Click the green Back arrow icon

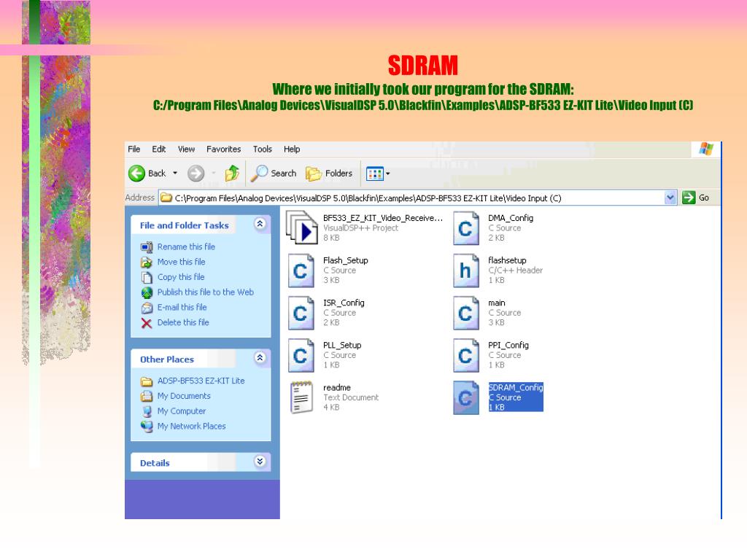(x=136, y=174)
